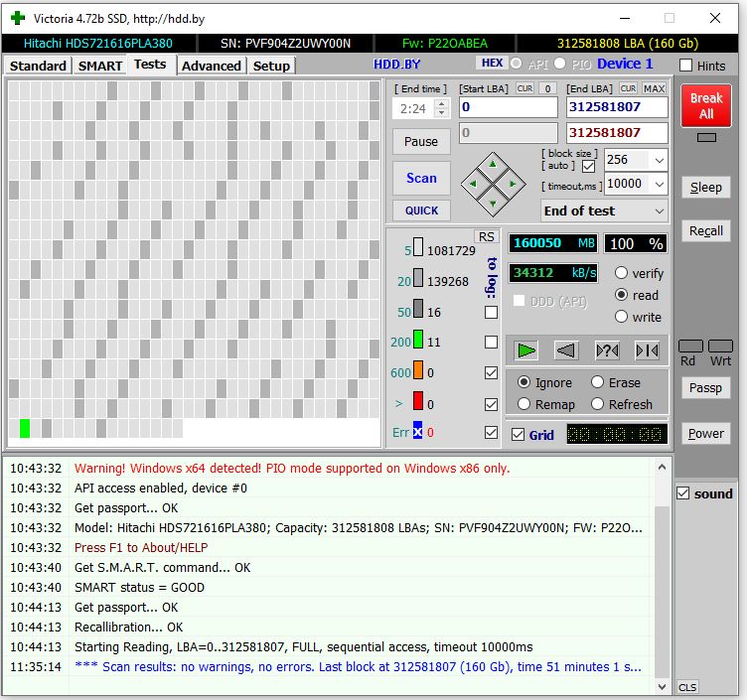Image resolution: width=747 pixels, height=700 pixels.
Task: Click the 0 button beside Start LBA
Action: [548, 88]
